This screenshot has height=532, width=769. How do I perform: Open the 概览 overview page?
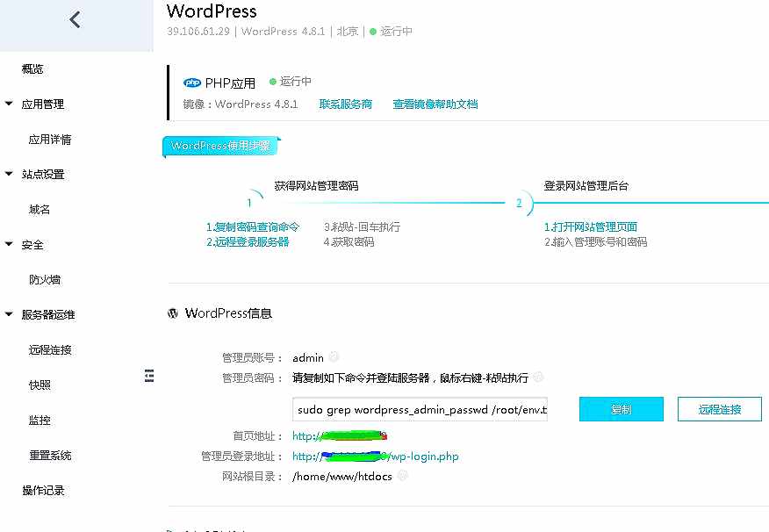point(32,69)
